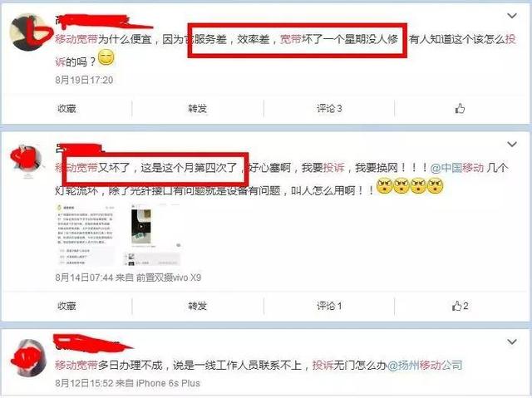The image size is (532, 398).
Task: Click the 移动宽带 keyword in third post
Action: [76, 365]
